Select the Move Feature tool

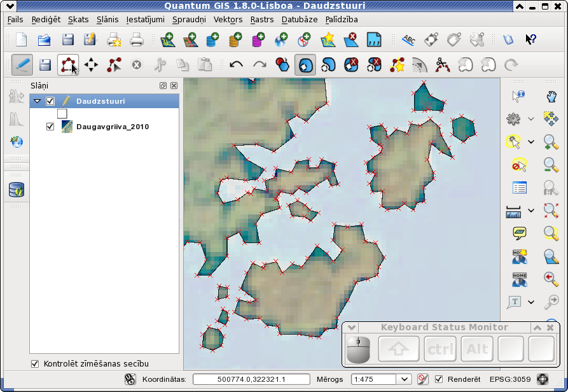point(91,65)
